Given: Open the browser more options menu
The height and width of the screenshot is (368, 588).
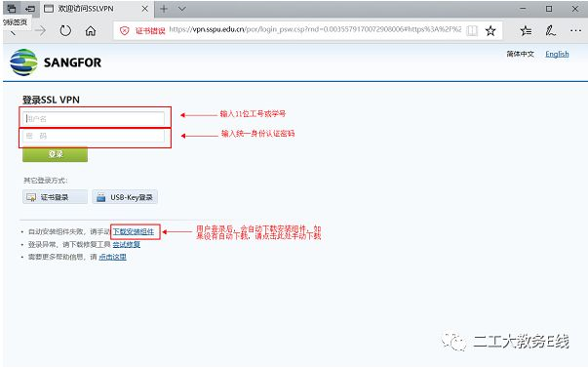Looking at the screenshot, I should tap(575, 31).
